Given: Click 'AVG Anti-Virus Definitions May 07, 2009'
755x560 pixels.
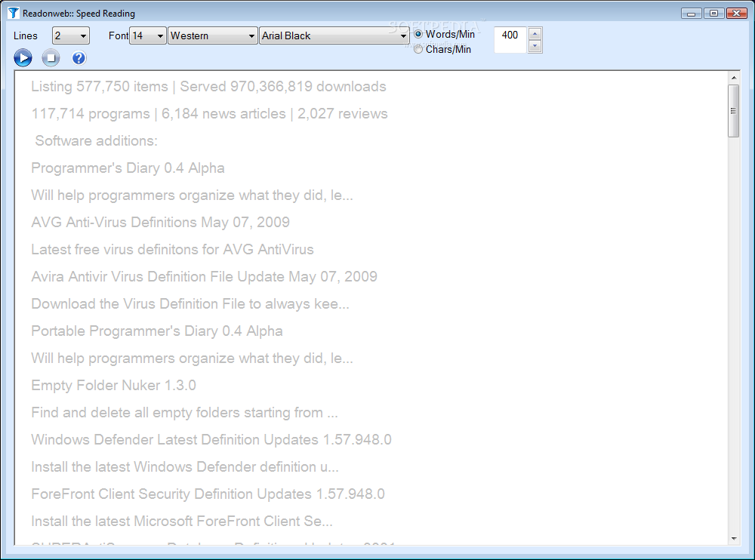Looking at the screenshot, I should (x=160, y=222).
